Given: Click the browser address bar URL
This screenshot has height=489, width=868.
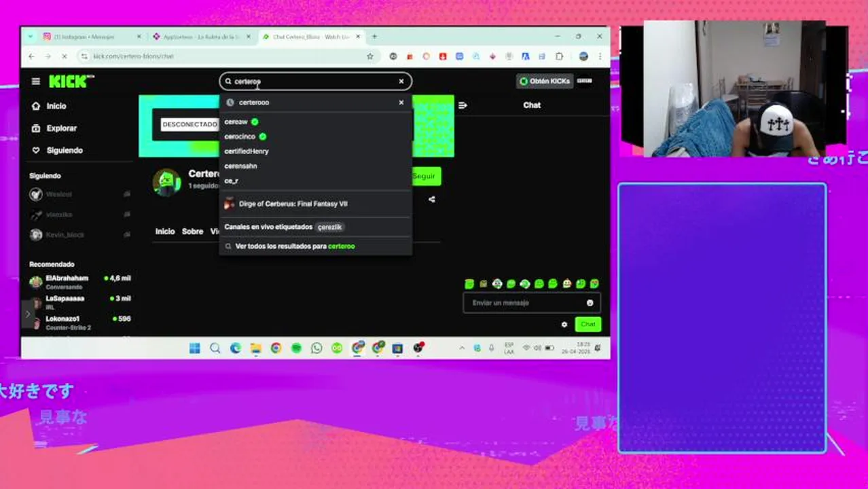Looking at the screenshot, I should [x=134, y=56].
